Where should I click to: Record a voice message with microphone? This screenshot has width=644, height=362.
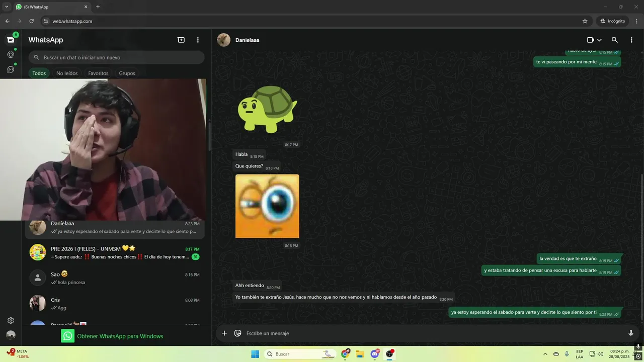[x=631, y=333]
